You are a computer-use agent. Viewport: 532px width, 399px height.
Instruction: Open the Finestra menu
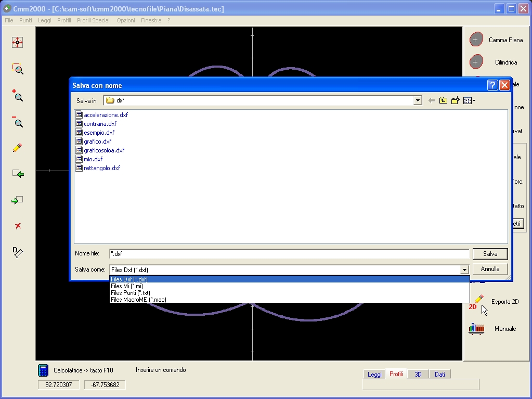(151, 20)
